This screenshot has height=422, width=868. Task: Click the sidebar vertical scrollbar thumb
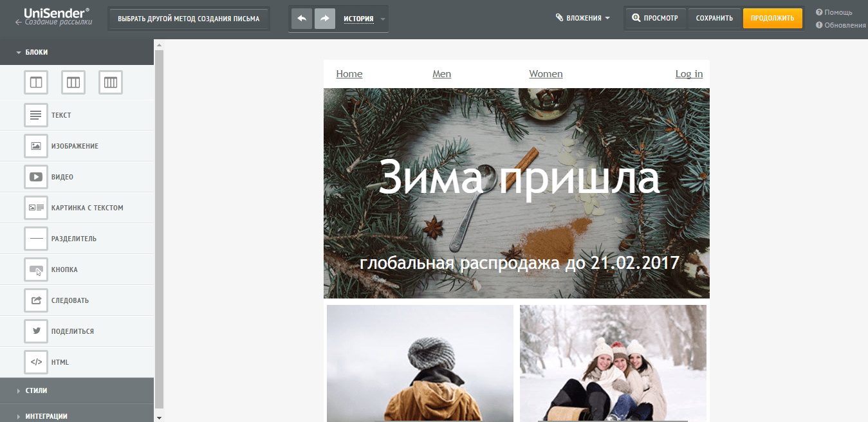[x=160, y=228]
